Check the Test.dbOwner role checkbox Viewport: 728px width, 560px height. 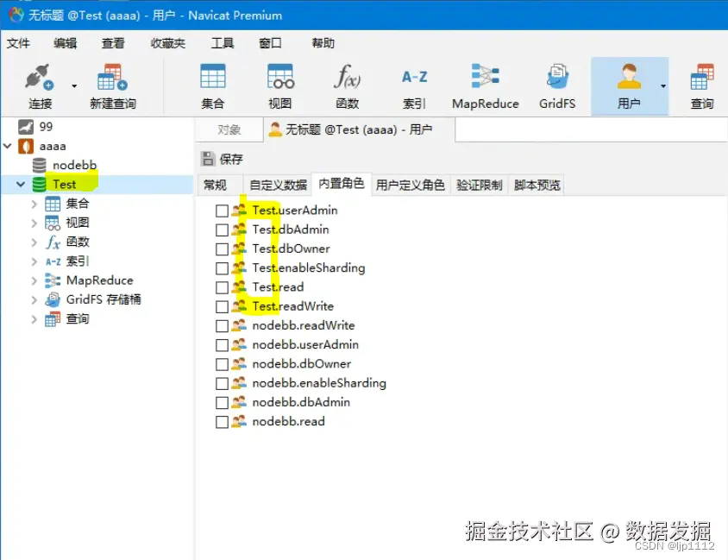[222, 249]
